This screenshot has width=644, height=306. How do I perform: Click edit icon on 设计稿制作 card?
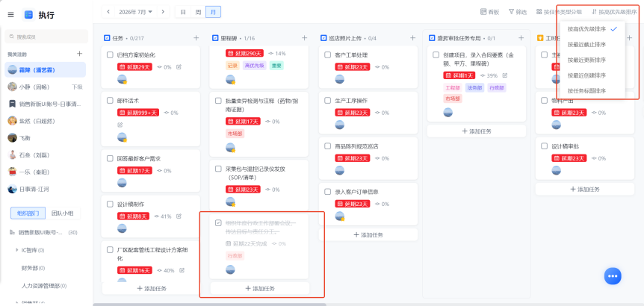coord(179,216)
